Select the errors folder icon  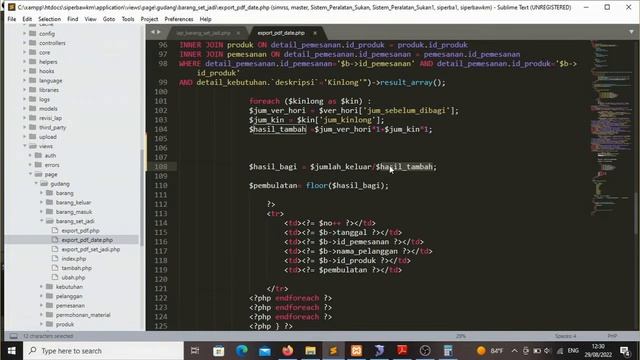click(x=38, y=165)
